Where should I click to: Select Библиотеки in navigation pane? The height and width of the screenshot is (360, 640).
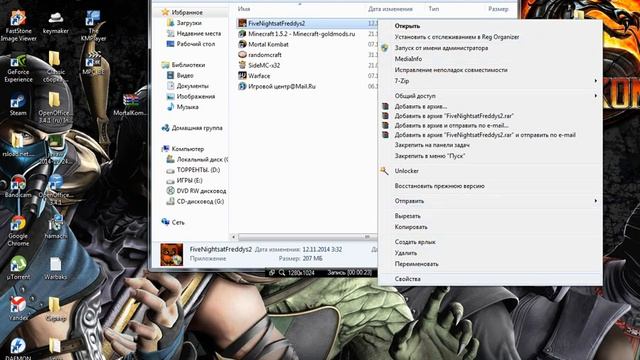[x=183, y=65]
